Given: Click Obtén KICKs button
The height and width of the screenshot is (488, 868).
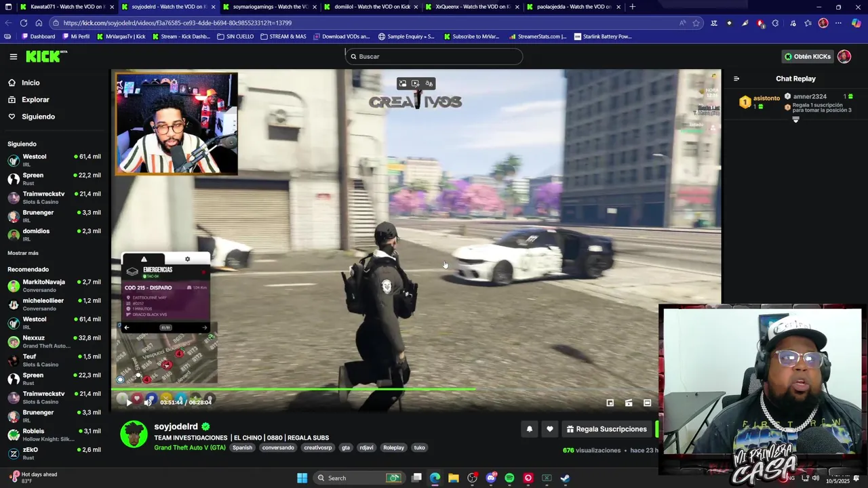Looking at the screenshot, I should coord(807,56).
